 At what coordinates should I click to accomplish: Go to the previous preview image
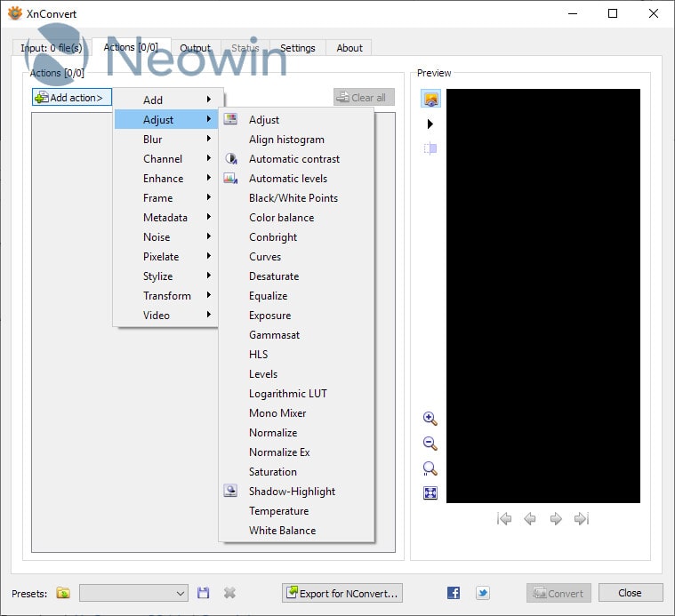point(530,519)
